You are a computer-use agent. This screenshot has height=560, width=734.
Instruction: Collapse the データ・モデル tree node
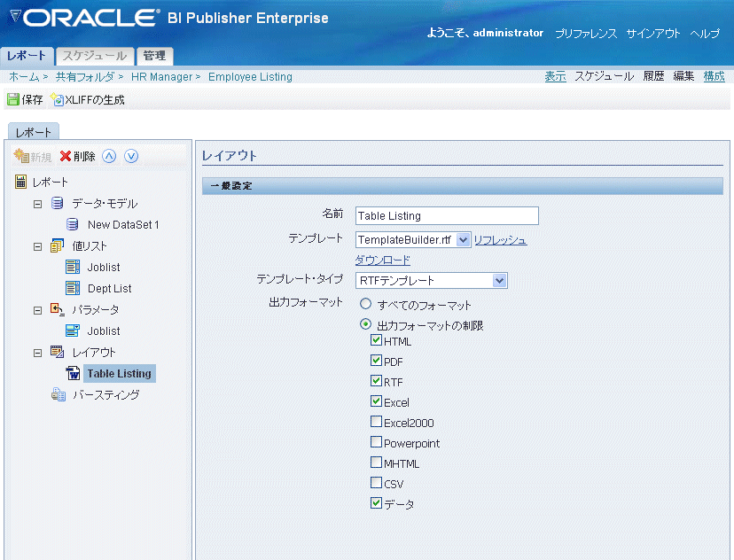tap(37, 204)
